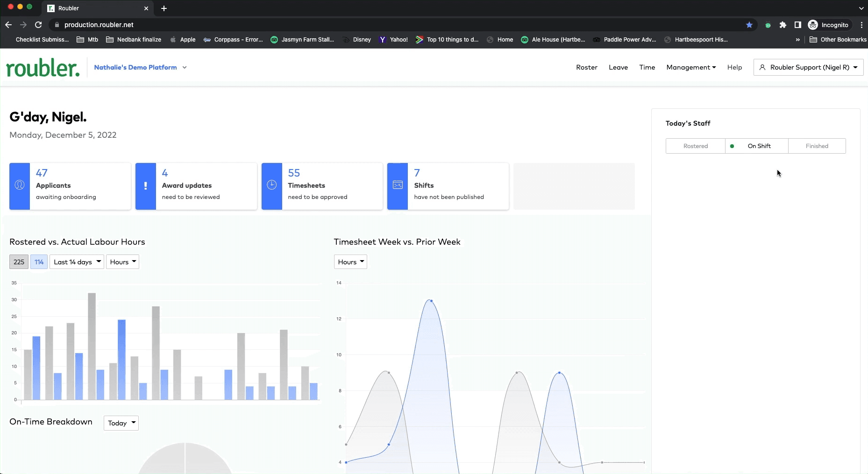The width and height of the screenshot is (868, 474).
Task: Open the Hours dropdown under Timesheet Week
Action: [350, 262]
